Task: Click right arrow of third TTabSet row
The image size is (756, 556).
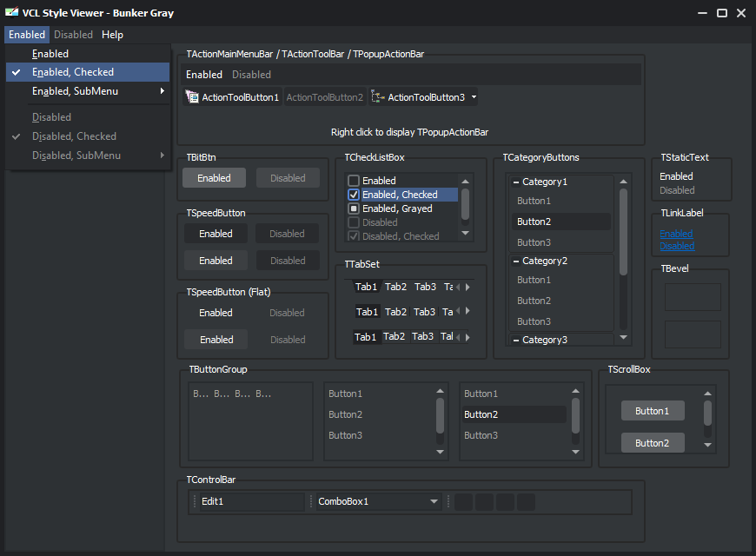Action: click(x=468, y=337)
